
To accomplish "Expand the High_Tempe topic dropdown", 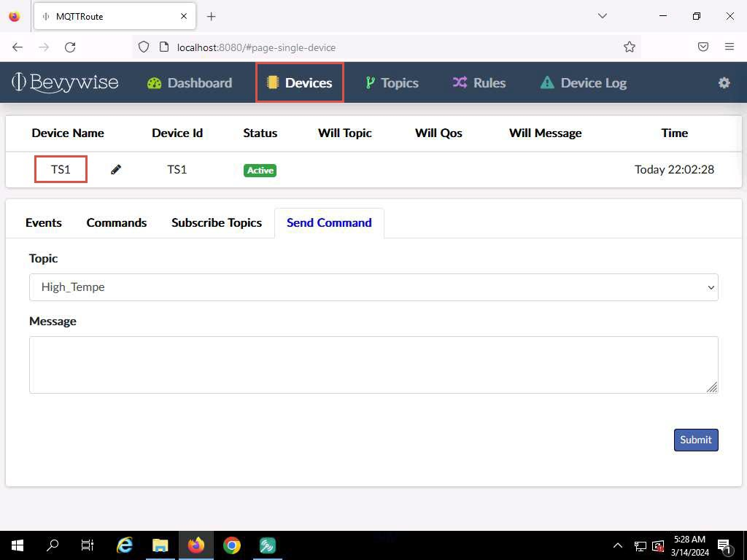I will coord(373,287).
